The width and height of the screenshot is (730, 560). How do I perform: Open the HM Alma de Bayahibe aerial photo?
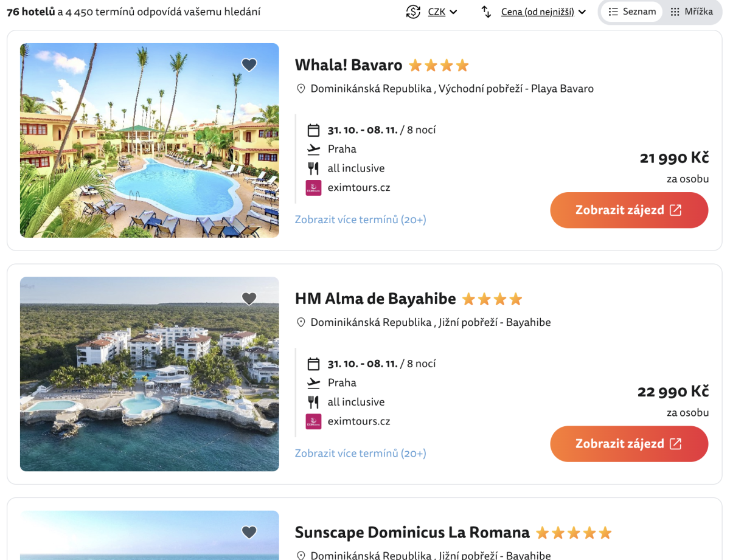(x=150, y=374)
